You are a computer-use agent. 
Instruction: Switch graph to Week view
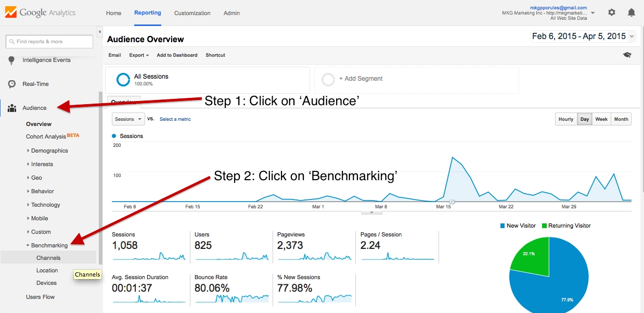601,119
